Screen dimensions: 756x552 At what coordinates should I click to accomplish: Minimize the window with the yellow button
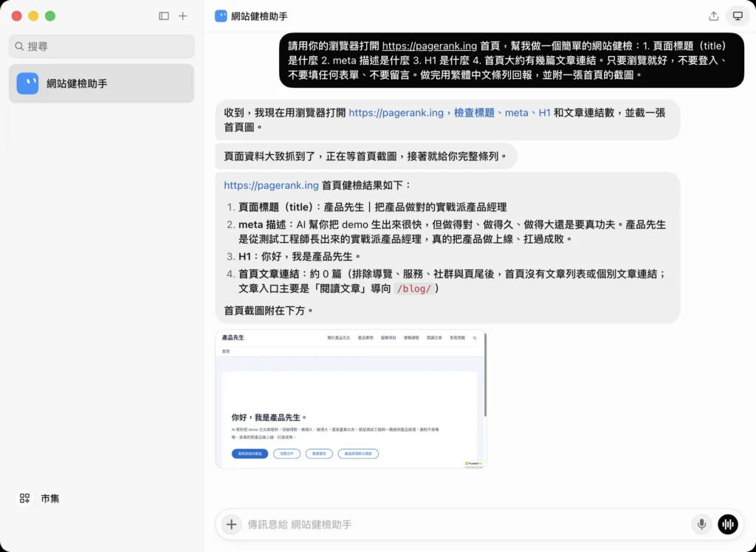click(x=33, y=16)
